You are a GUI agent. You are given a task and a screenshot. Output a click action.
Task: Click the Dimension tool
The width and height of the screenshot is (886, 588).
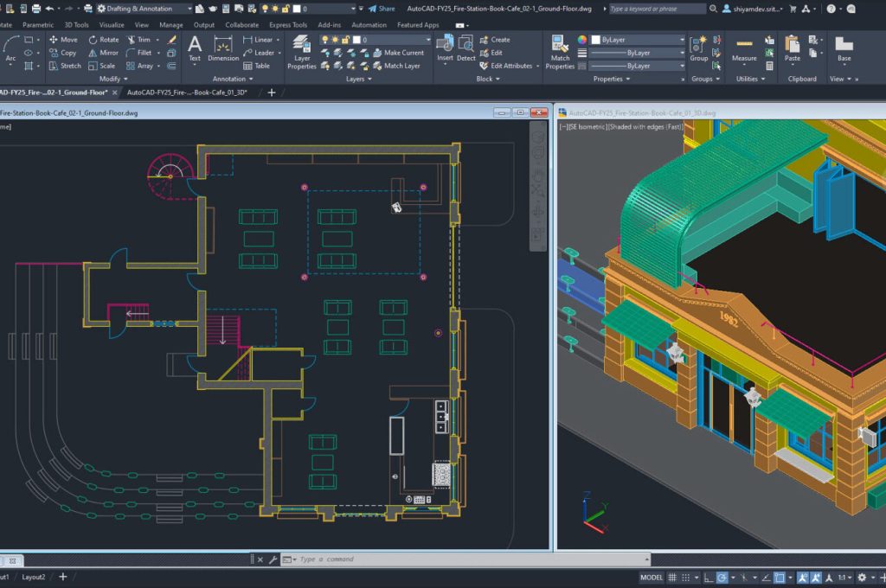pyautogui.click(x=223, y=48)
